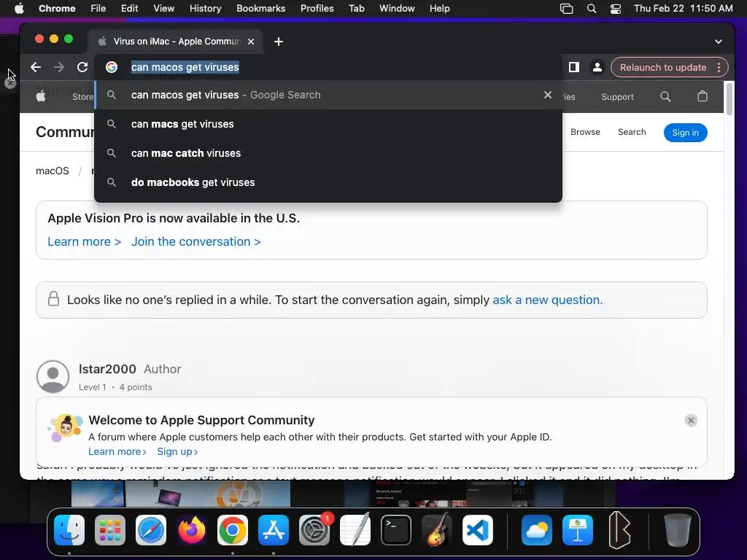The height and width of the screenshot is (560, 747).
Task: Open Support in Apple navigation
Action: click(x=617, y=97)
